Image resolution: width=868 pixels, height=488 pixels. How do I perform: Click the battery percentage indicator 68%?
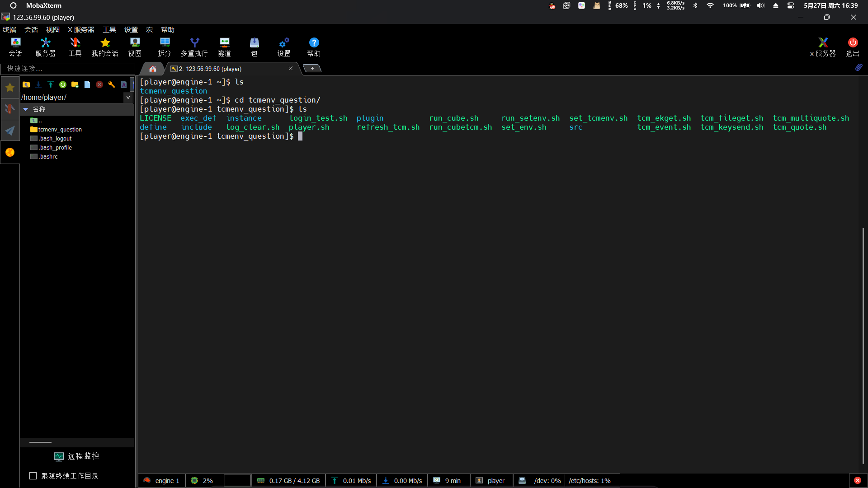coord(621,5)
